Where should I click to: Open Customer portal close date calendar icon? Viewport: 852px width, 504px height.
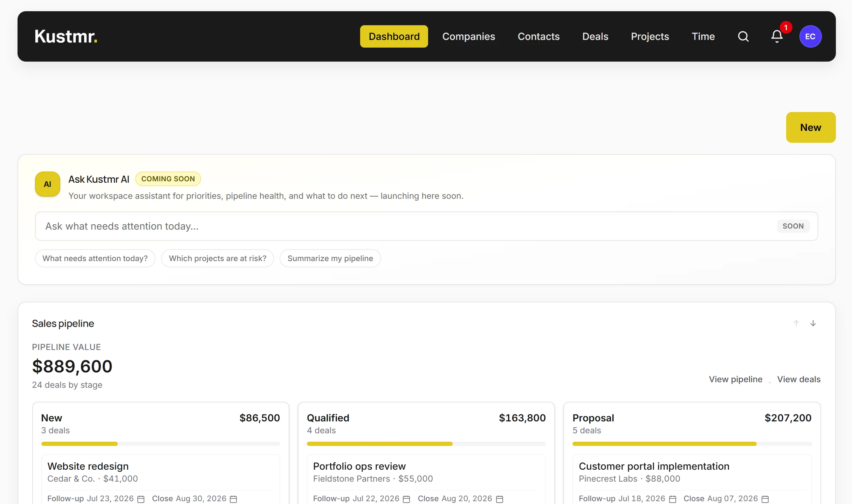tap(765, 499)
